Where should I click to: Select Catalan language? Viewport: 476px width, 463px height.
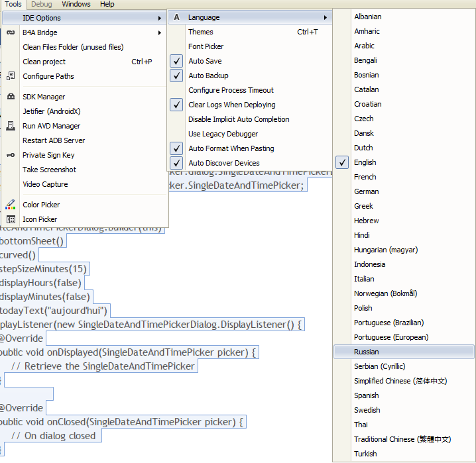(x=367, y=89)
